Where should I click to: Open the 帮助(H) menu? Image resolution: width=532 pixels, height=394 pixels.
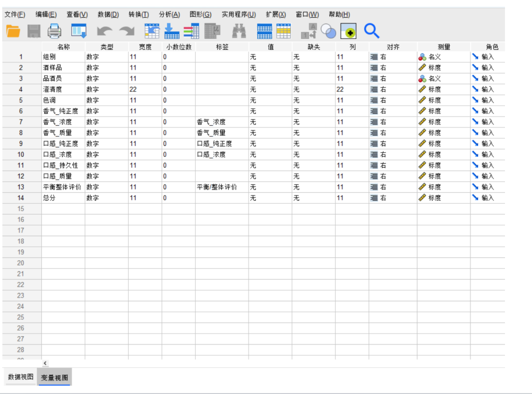(x=339, y=14)
